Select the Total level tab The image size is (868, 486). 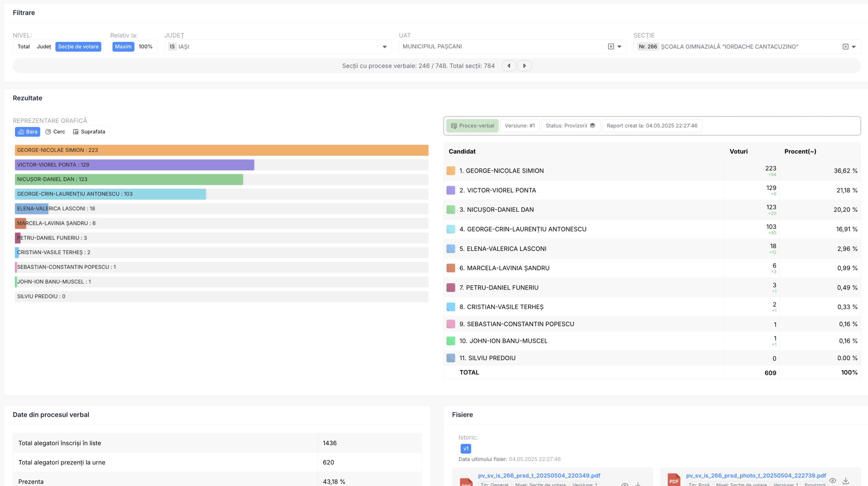click(x=23, y=46)
